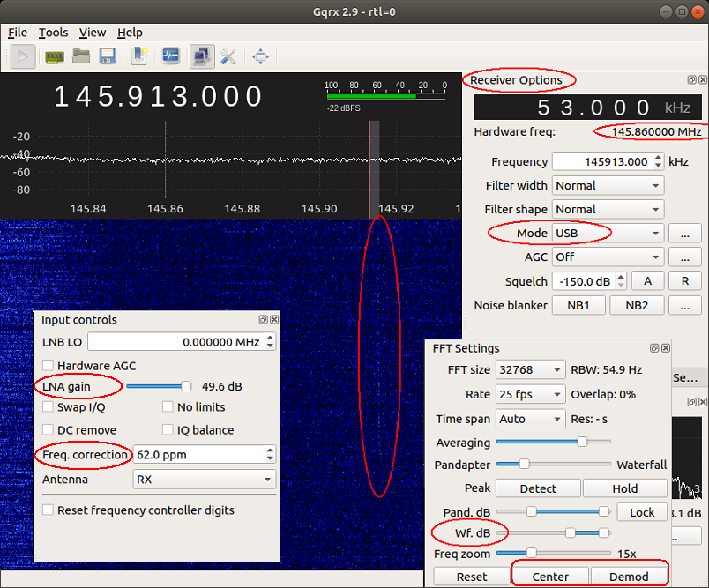Open the Mode dropdown showing USB
Viewport: 709px width, 588px height.
click(608, 234)
